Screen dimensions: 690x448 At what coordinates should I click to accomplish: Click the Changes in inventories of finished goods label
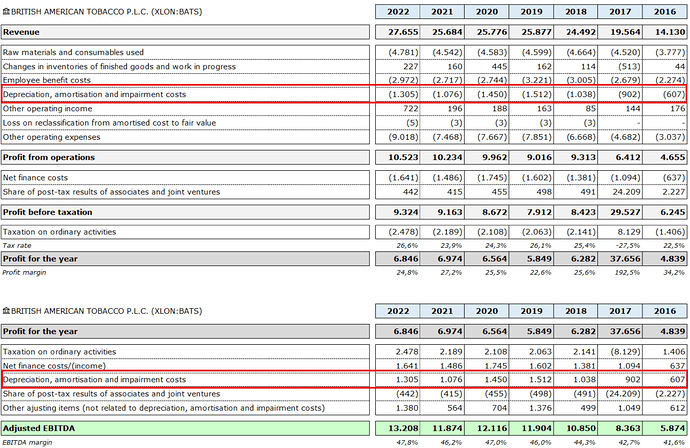(x=119, y=66)
